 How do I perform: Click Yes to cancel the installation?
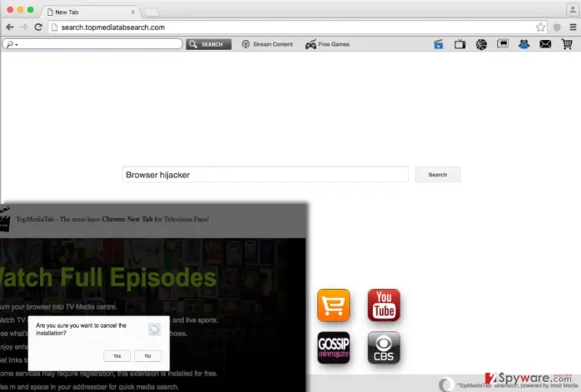[117, 356]
